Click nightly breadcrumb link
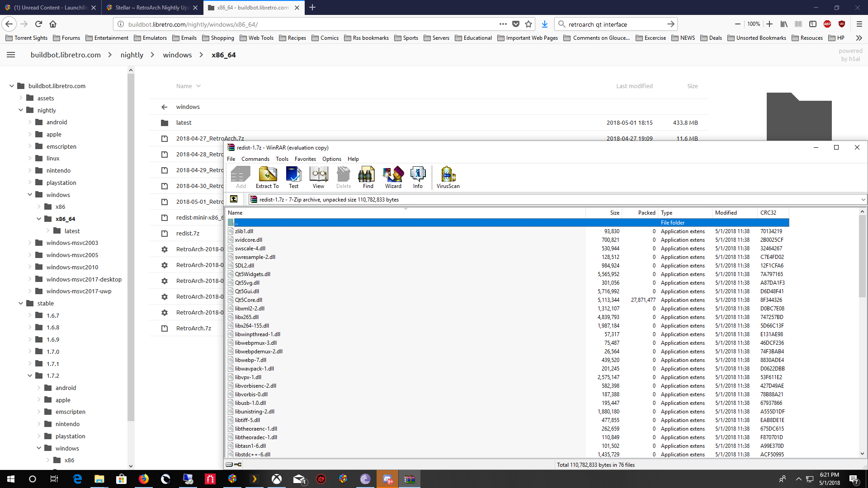Screen dimensions: 868x488 point(132,55)
